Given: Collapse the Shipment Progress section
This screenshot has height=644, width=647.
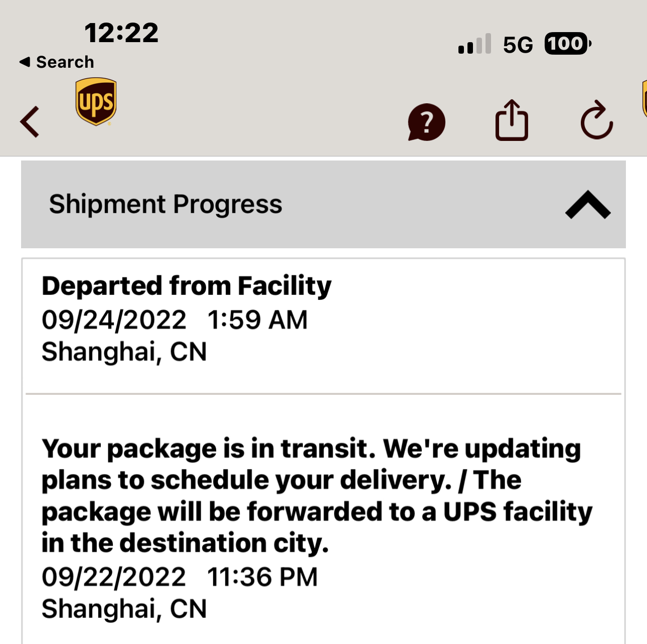Looking at the screenshot, I should click(x=587, y=205).
